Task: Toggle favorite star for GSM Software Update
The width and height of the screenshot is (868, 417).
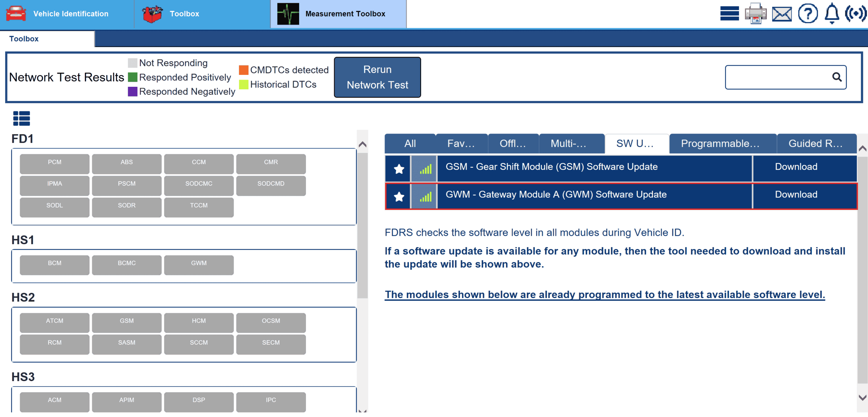Action: point(399,169)
